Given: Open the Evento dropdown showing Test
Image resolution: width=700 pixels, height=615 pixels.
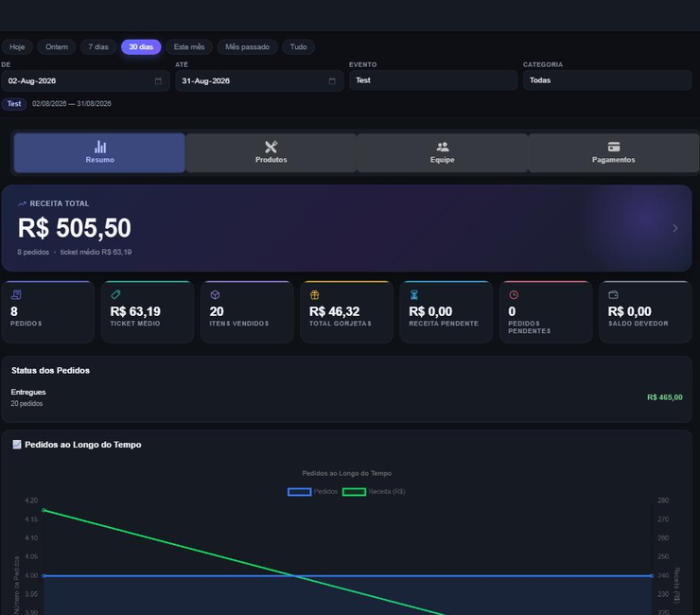Looking at the screenshot, I should pos(433,80).
